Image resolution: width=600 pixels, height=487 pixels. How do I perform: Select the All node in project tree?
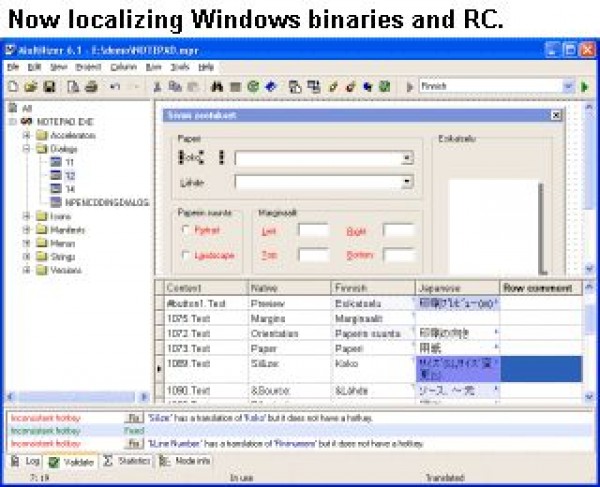27,108
